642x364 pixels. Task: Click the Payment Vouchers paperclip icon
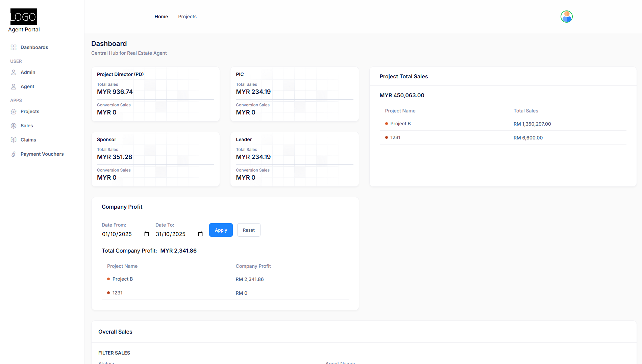pos(14,154)
